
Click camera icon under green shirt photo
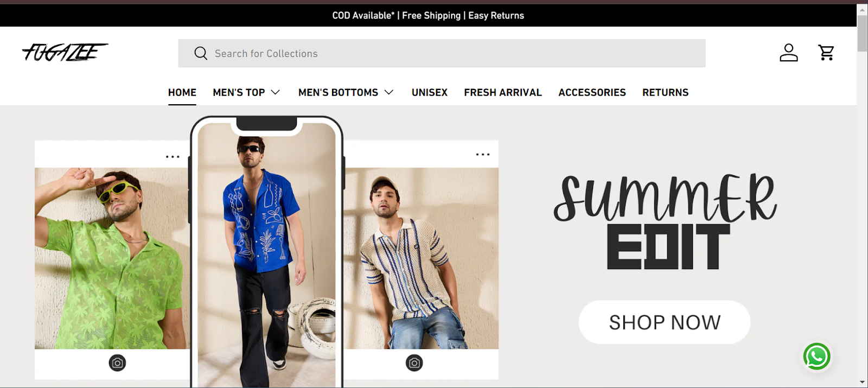tap(117, 362)
